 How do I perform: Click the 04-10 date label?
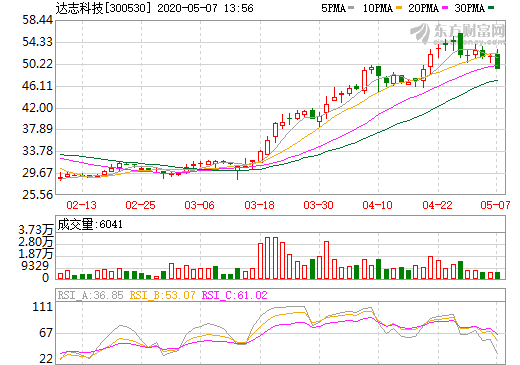click(x=378, y=205)
